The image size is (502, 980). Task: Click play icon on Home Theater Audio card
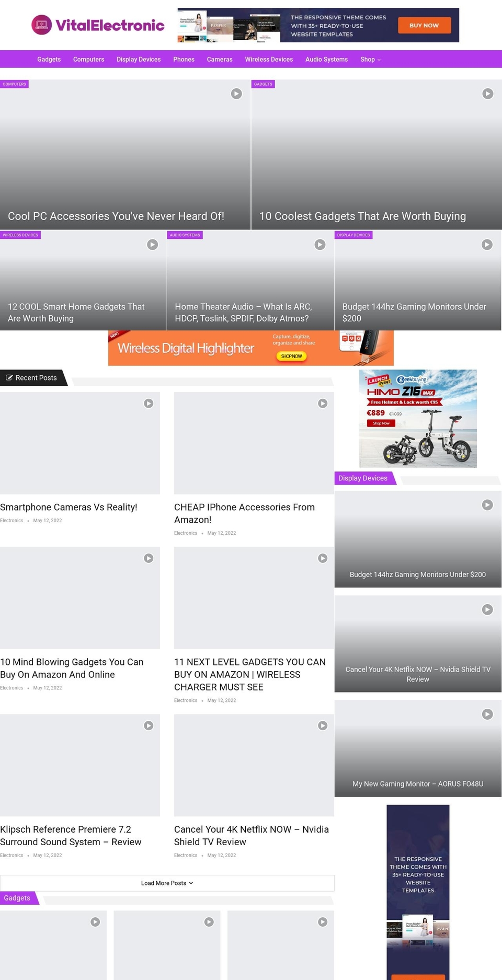pyautogui.click(x=320, y=245)
